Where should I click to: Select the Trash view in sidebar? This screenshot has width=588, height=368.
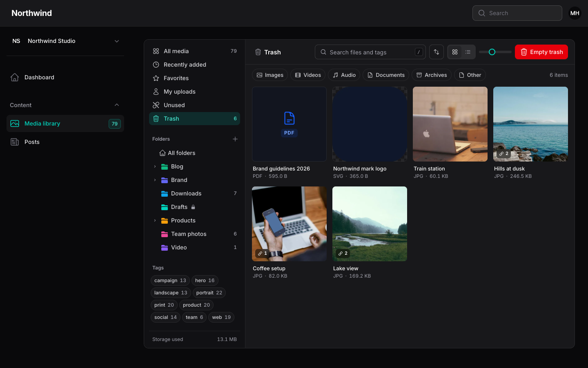[x=194, y=119]
